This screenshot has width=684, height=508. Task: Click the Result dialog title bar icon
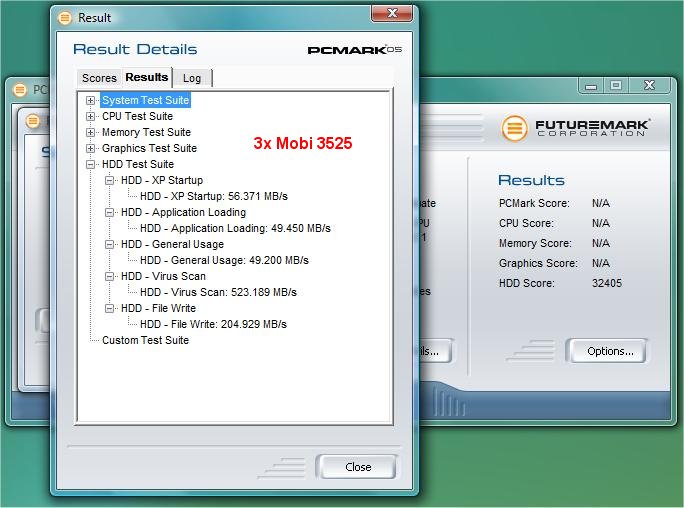point(65,18)
